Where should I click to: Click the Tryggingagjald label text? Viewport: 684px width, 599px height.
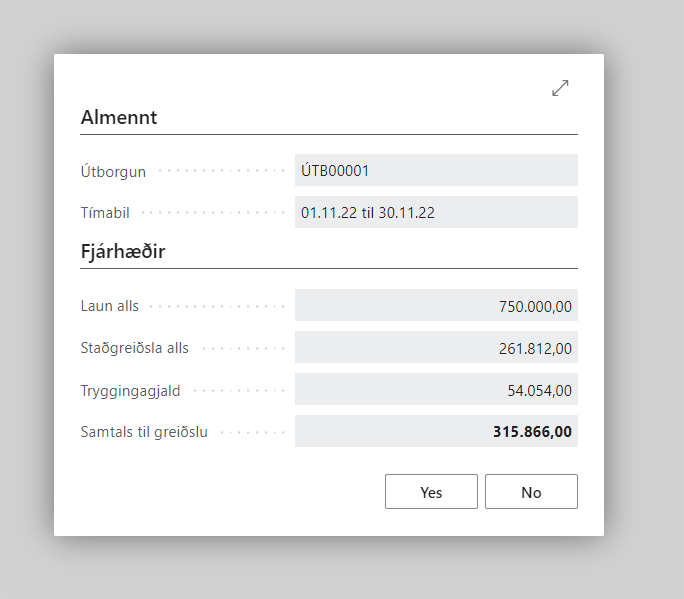coord(130,391)
